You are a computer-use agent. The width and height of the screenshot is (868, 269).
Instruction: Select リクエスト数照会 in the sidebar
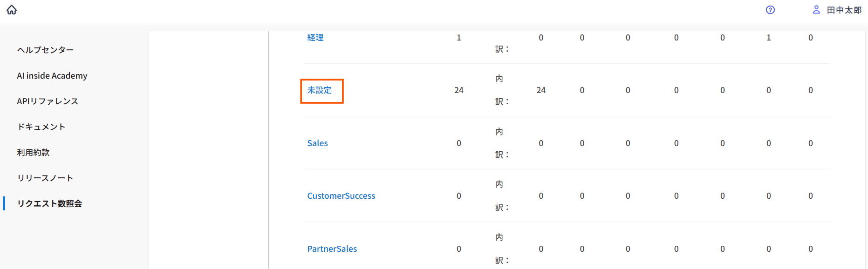[49, 203]
